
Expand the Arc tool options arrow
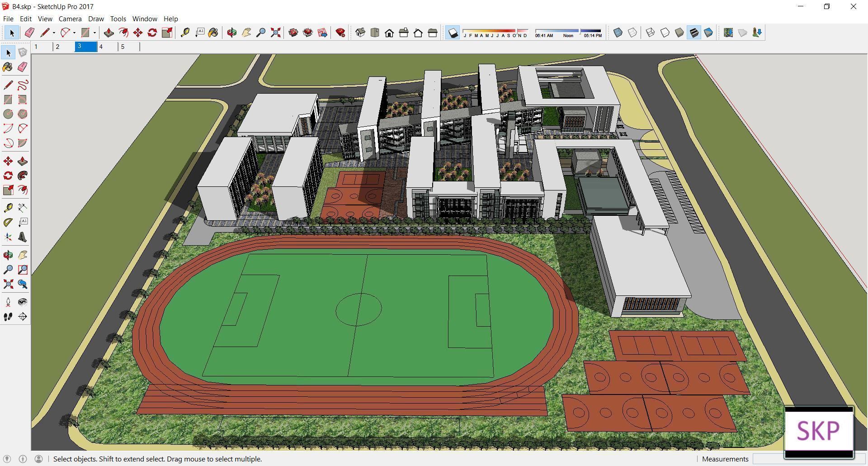74,32
